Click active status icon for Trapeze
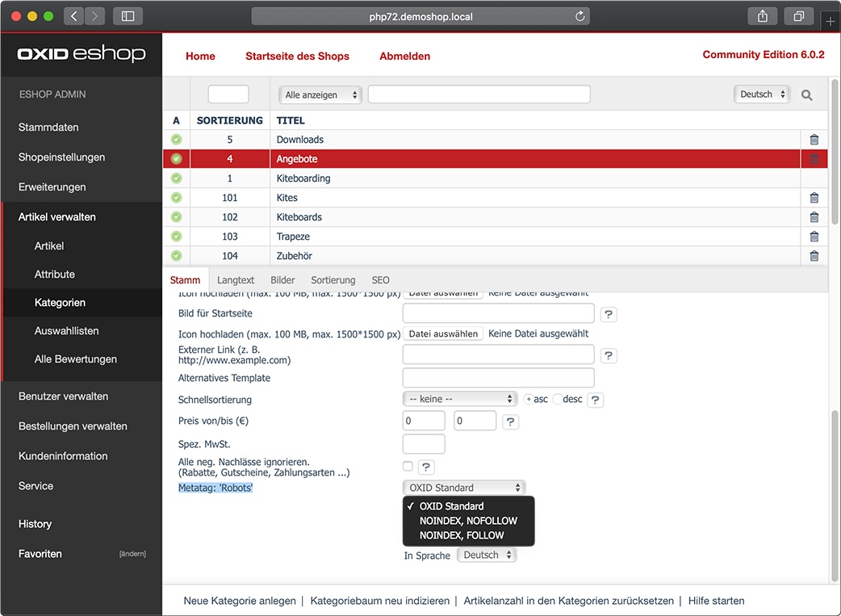The image size is (841, 616). tap(177, 236)
